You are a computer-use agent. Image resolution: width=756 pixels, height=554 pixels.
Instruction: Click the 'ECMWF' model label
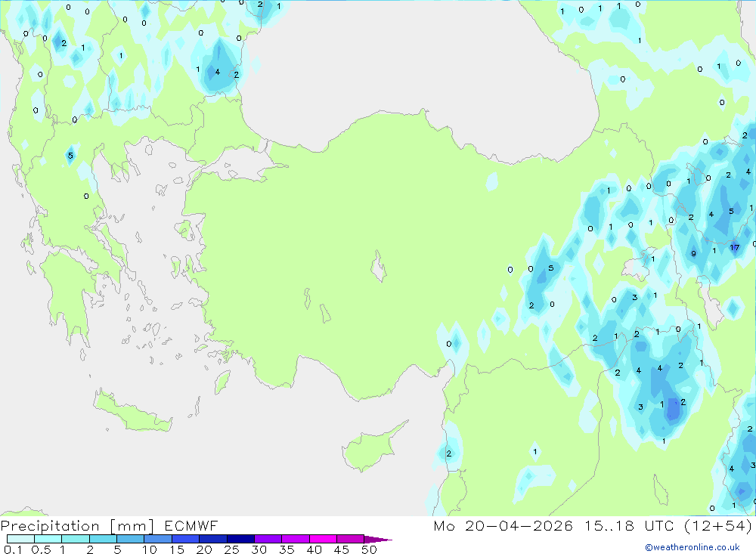(x=191, y=525)
